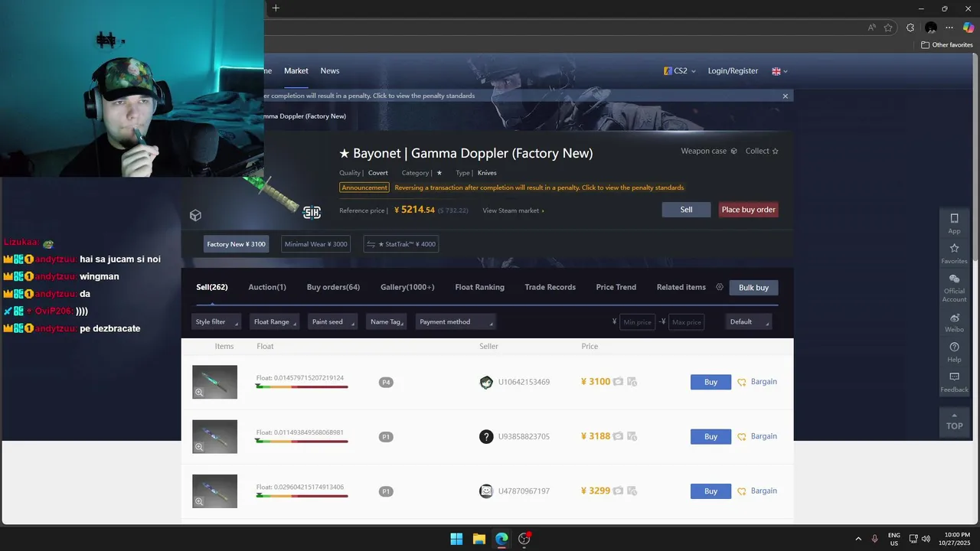The image size is (980, 551).
Task: Click price history icon in ¥ 3299 row
Action: [x=632, y=491]
